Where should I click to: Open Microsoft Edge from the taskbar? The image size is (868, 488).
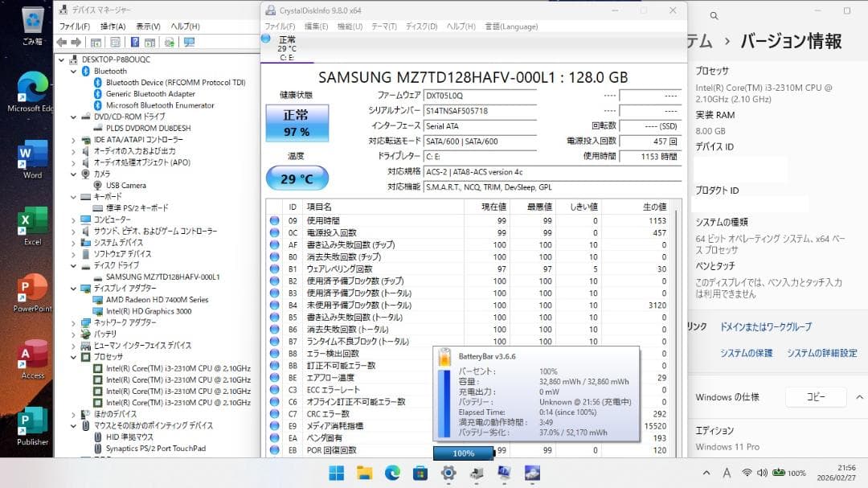(x=391, y=474)
